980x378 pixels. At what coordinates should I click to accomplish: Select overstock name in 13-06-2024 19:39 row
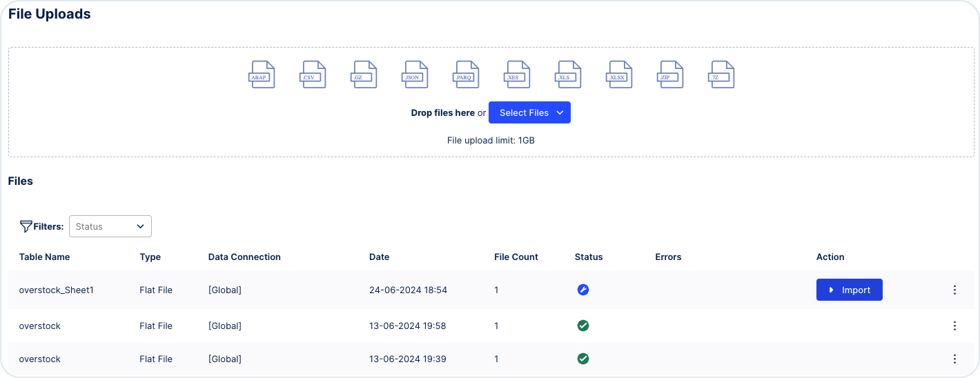40,359
